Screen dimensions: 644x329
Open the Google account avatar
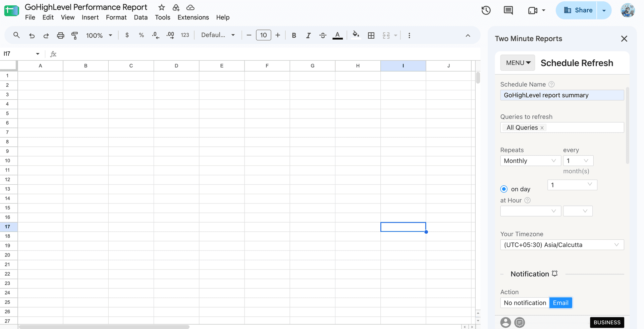[628, 10]
